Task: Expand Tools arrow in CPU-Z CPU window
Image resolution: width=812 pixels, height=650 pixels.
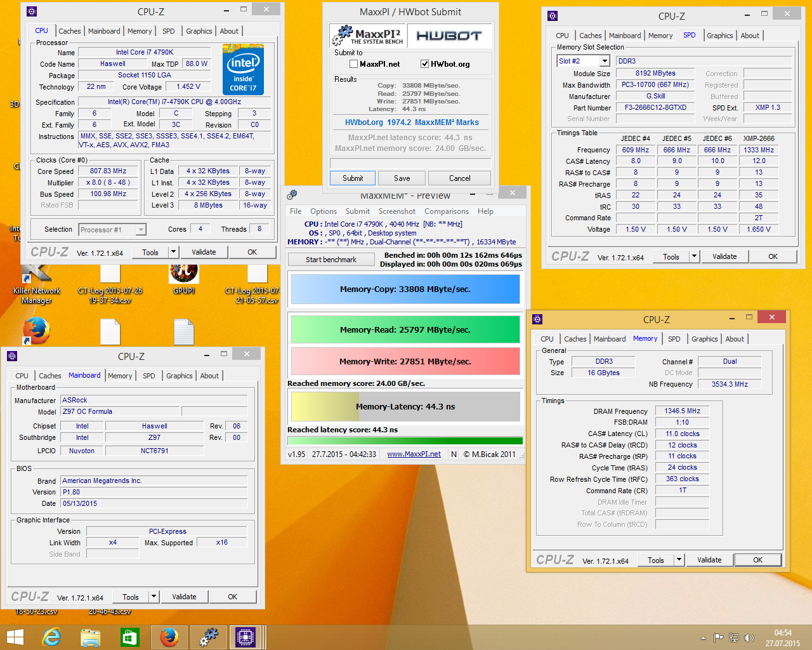Action: 173,252
